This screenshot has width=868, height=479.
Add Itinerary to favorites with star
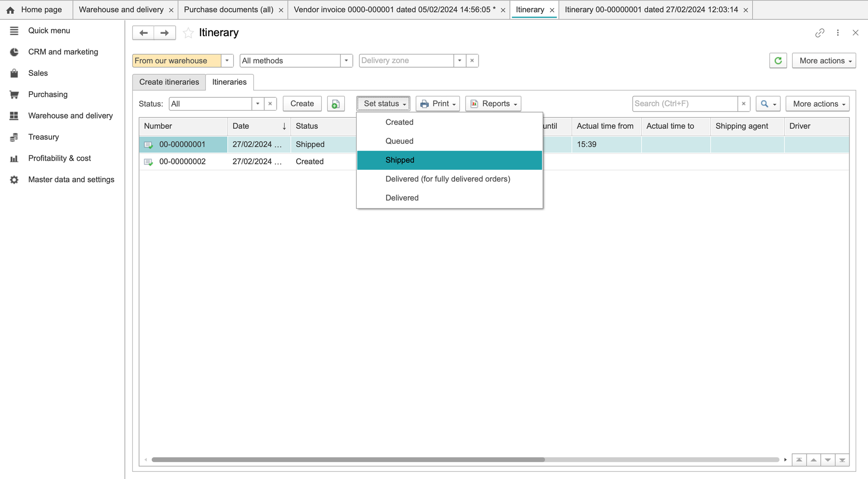188,32
